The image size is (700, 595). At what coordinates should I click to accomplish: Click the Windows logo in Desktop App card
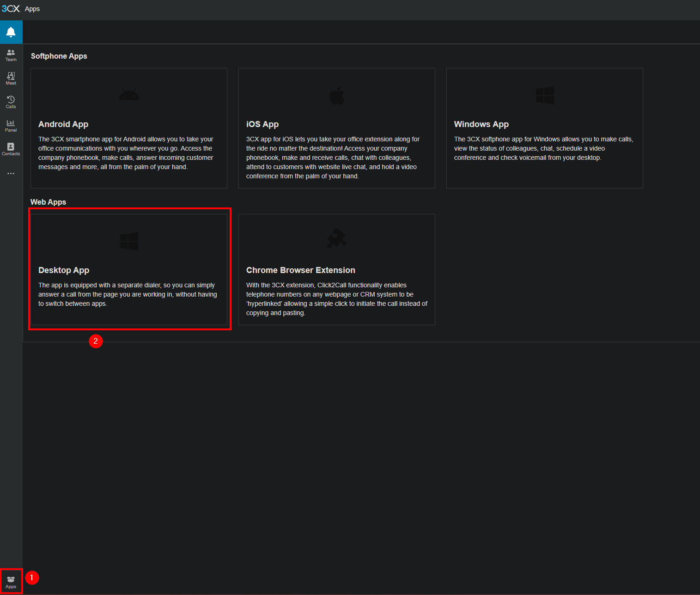pos(129,241)
